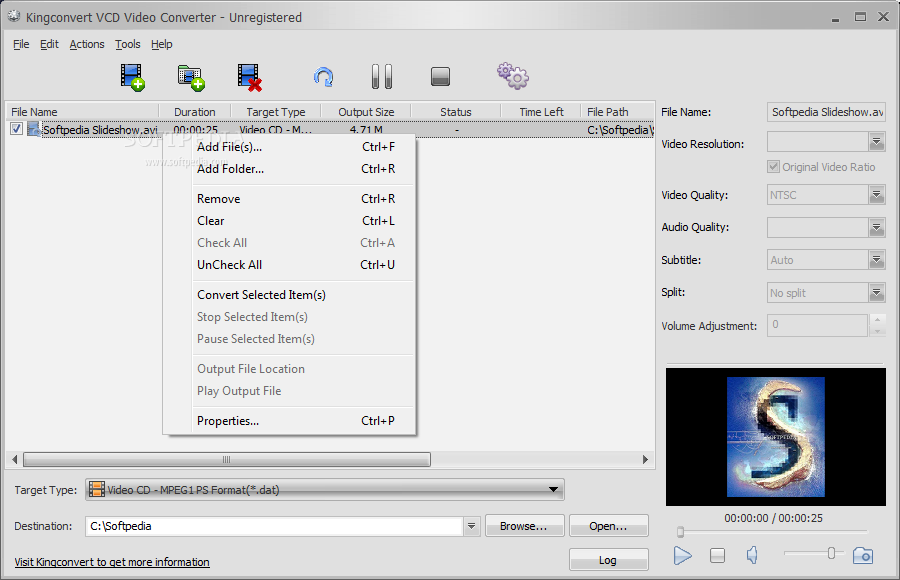Viewport: 900px width, 580px height.
Task: Click the preview volume slider handle
Action: pos(831,553)
